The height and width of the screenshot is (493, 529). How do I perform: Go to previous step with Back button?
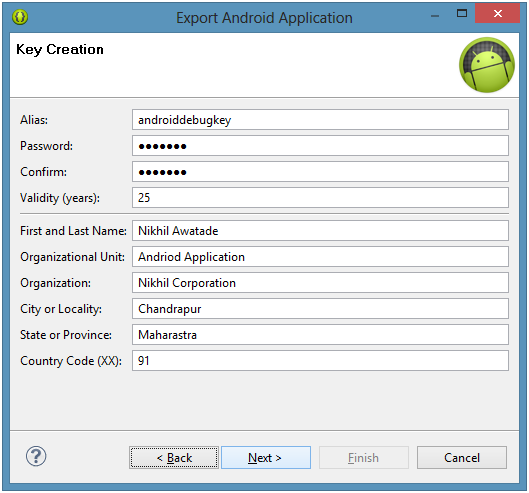click(174, 458)
